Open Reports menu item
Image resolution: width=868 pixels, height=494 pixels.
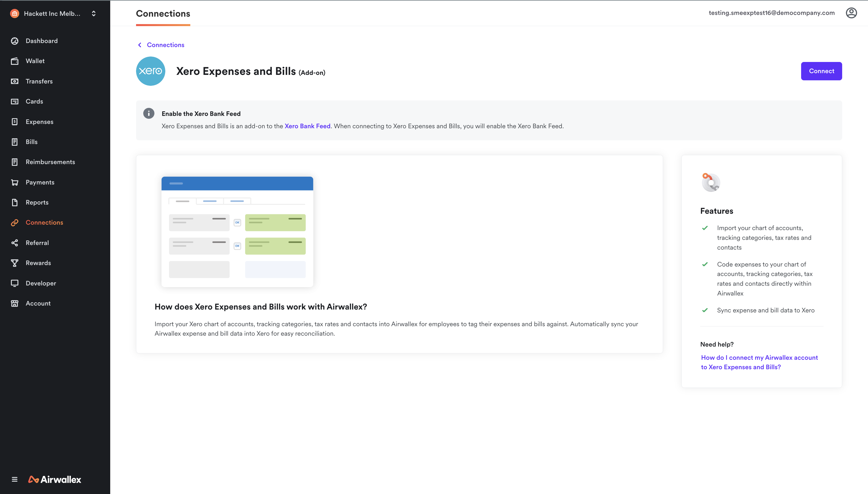tap(37, 202)
